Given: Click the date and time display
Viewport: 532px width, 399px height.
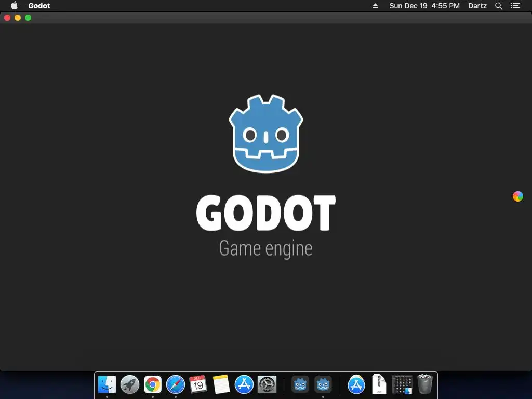Looking at the screenshot, I should (424, 6).
